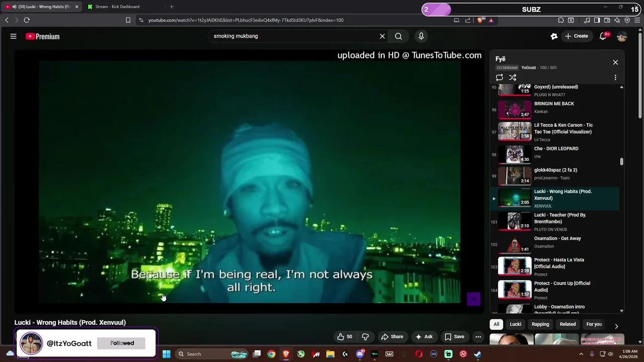This screenshot has height=362, width=644.
Task: Open a new browser tab
Action: [x=172, y=7]
